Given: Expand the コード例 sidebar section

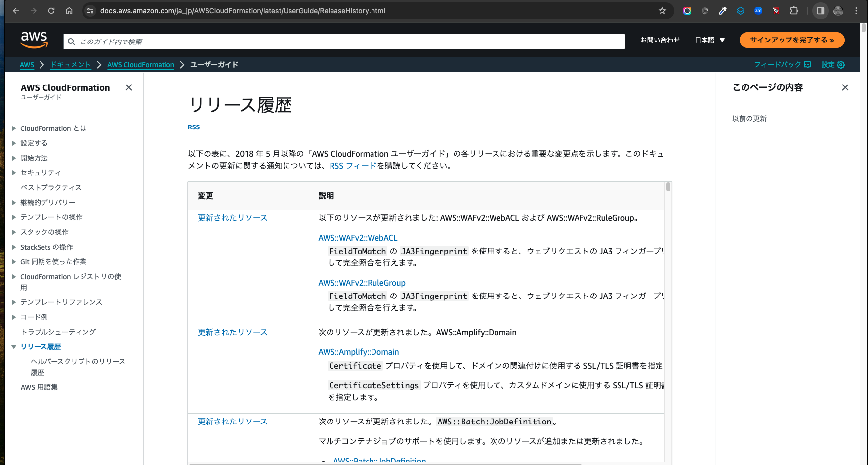Looking at the screenshot, I should coord(14,317).
